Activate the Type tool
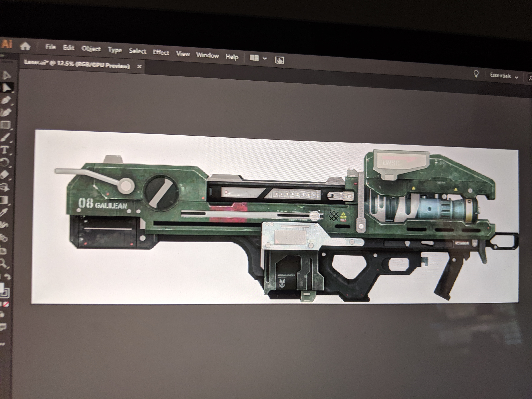Image resolution: width=532 pixels, height=399 pixels. [5, 150]
